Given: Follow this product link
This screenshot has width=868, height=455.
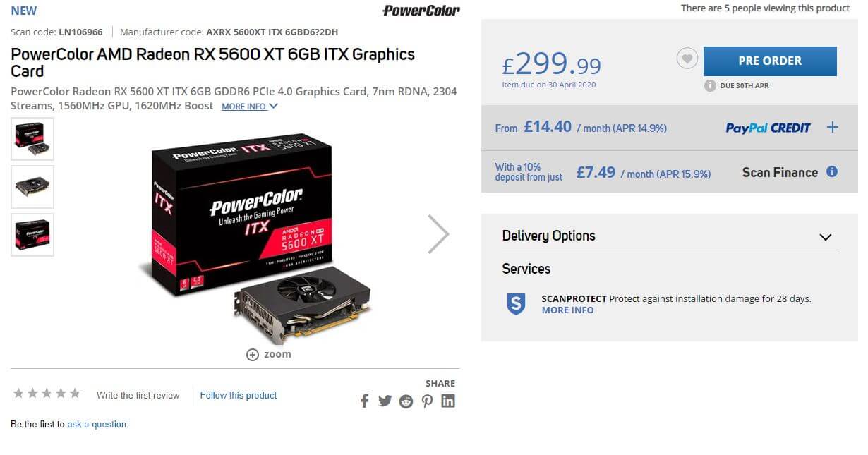Looking at the screenshot, I should (239, 395).
